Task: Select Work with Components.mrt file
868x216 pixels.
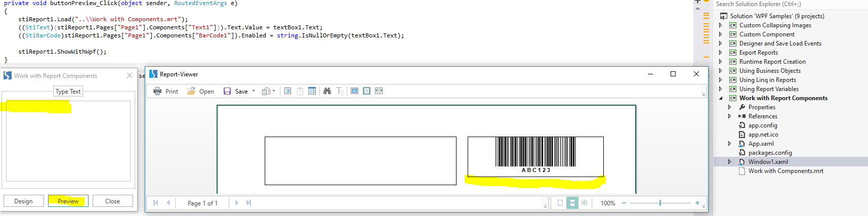Action: tap(786, 171)
